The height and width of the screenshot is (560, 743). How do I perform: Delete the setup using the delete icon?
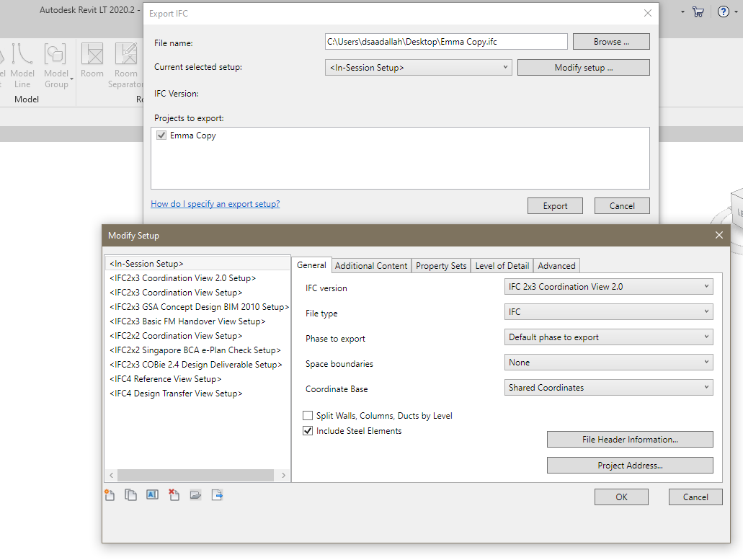point(174,494)
